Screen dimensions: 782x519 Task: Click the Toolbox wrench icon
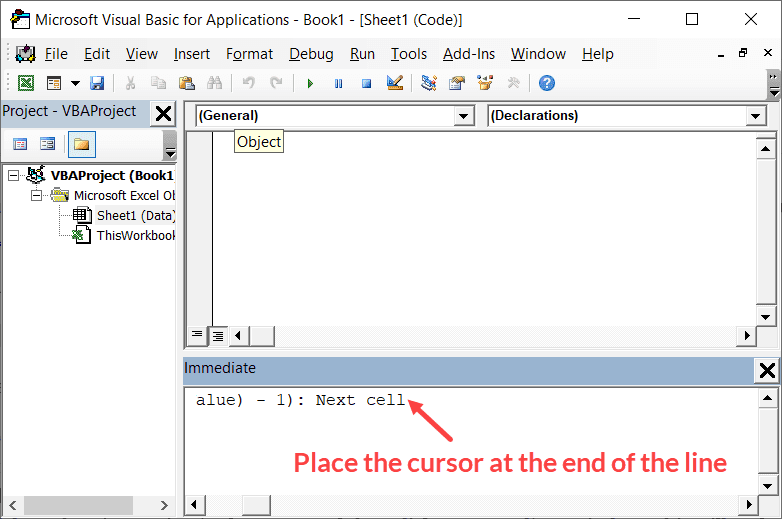point(513,83)
